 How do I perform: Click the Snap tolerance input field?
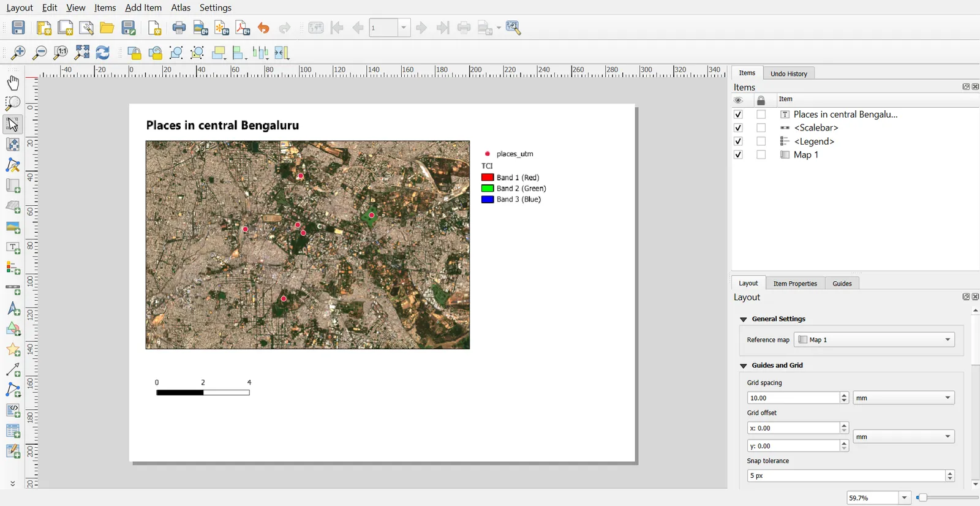[846, 475]
